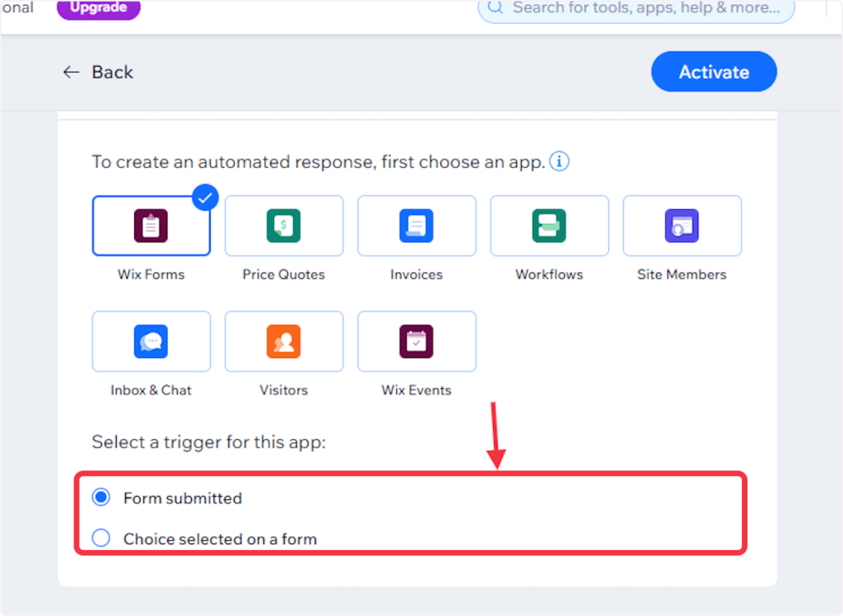The image size is (843, 616).
Task: Click the Form submitted label text
Action: pyautogui.click(x=183, y=498)
